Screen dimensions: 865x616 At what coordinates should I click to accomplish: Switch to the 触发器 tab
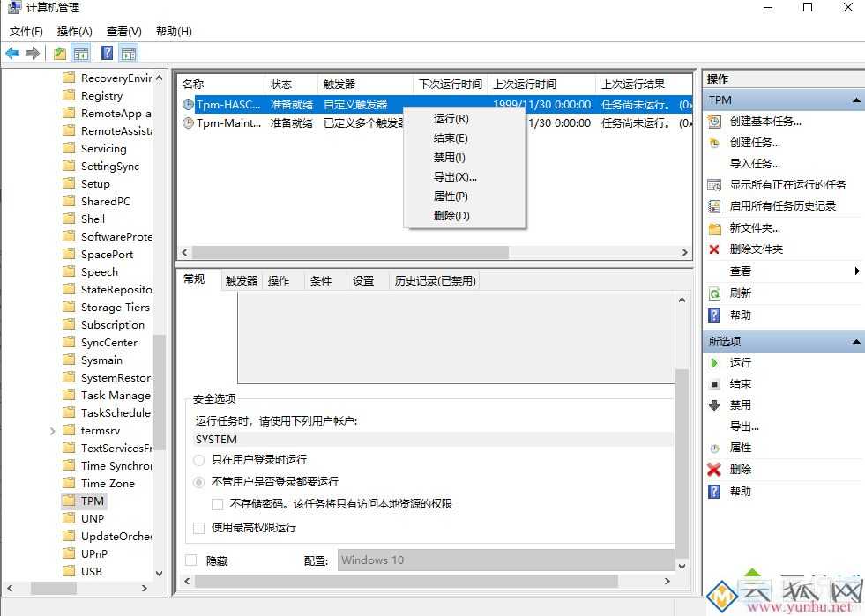pyautogui.click(x=241, y=279)
